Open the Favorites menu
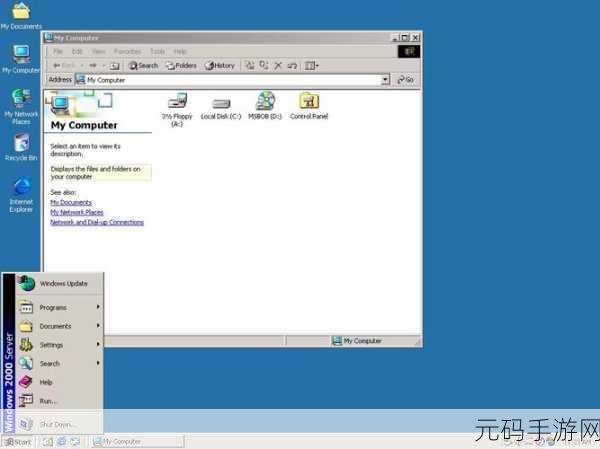Screen dimensions: 600x449 [127, 51]
